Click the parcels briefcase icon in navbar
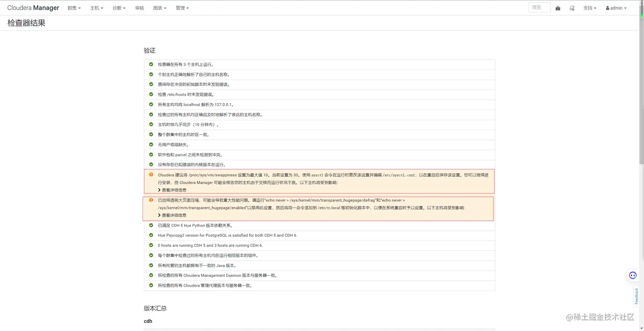This screenshot has width=644, height=331. (558, 8)
